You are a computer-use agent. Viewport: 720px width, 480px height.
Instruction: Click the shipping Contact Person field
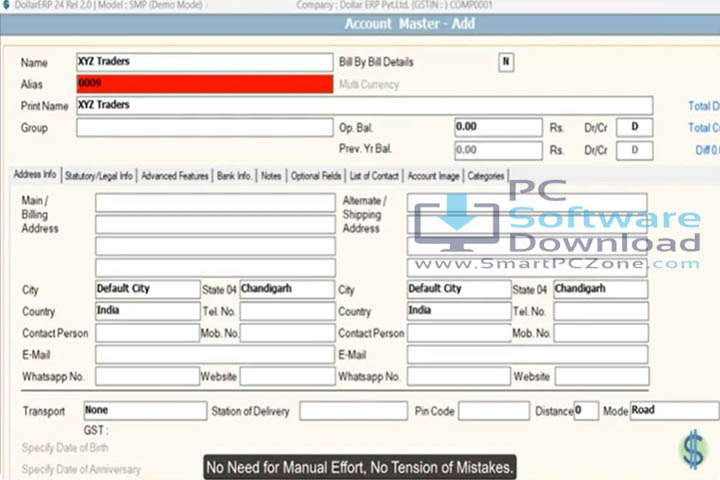coord(459,333)
